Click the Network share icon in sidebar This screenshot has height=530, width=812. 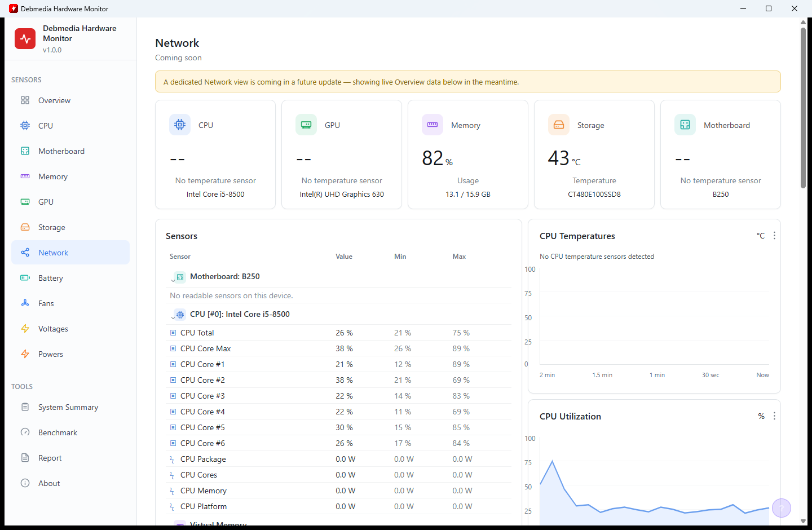click(x=25, y=253)
